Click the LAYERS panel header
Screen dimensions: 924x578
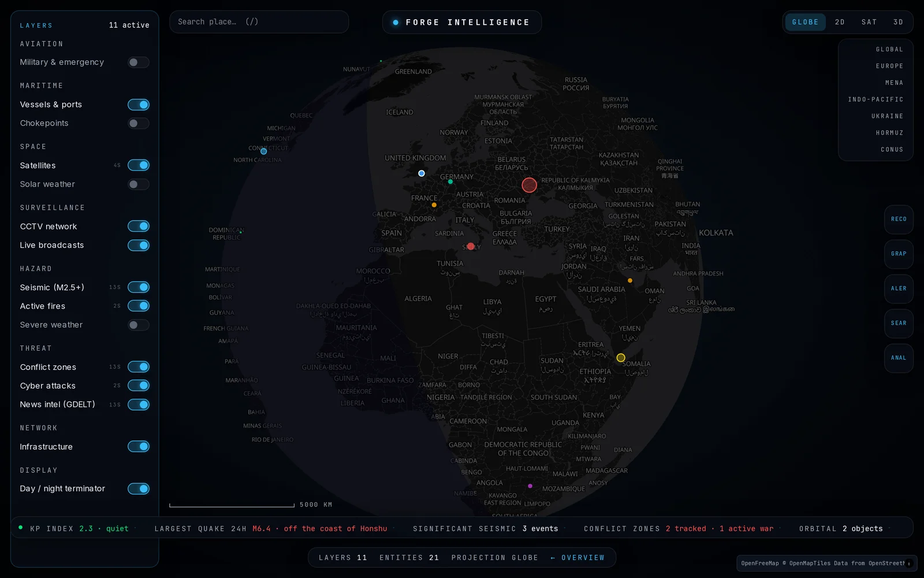click(36, 26)
